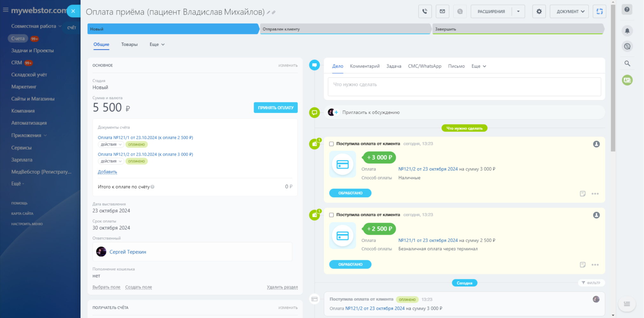Open the Счета item in the left sidebar
Viewport: 644px width, 318px height.
coord(18,38)
